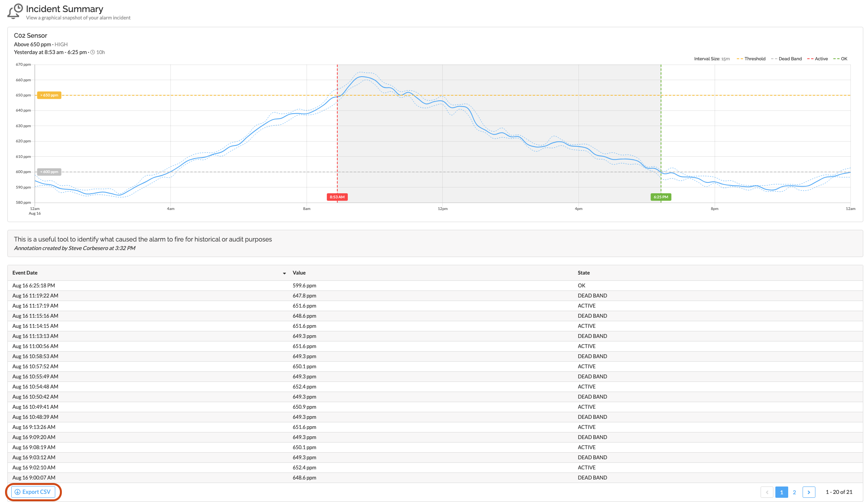Select the Aug 16 11:14:15 AM event
The height and width of the screenshot is (504, 866).
435,326
